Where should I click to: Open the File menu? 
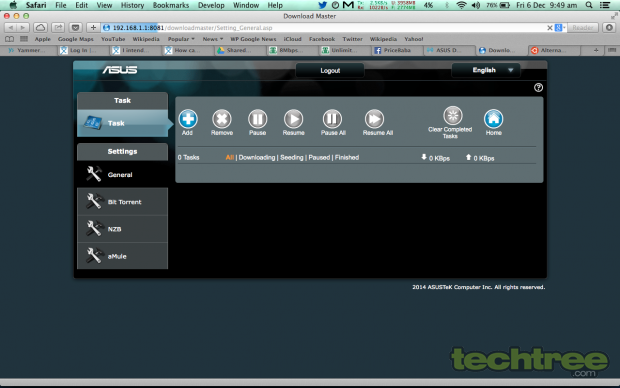tap(61, 5)
